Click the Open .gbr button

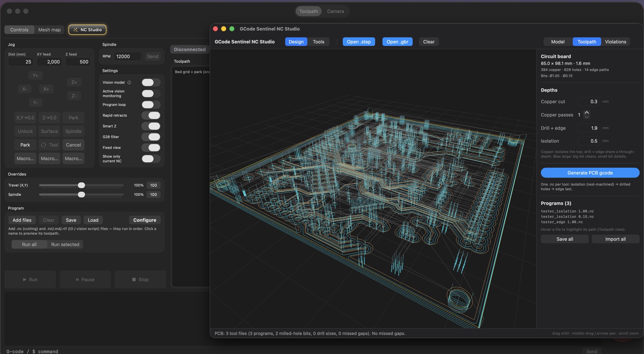tap(397, 42)
